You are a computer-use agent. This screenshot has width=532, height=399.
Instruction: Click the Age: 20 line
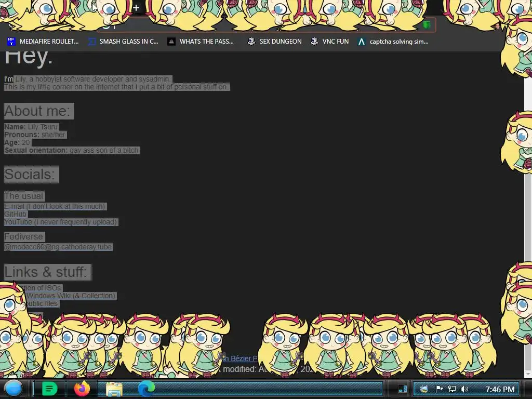coord(17,142)
